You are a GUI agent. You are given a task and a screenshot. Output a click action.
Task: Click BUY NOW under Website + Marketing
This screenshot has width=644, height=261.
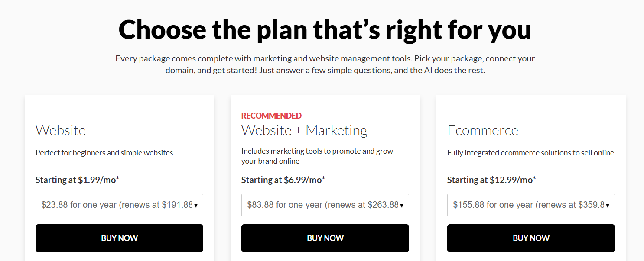pos(325,238)
